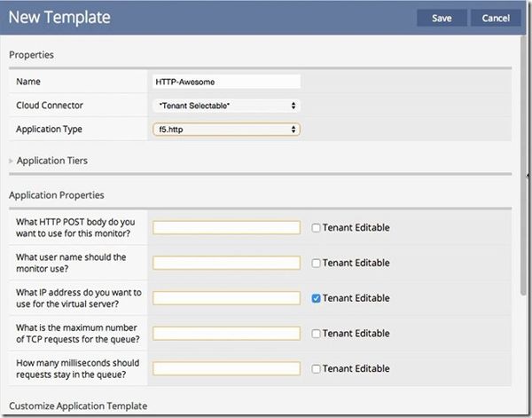Viewport: 532px width, 418px height.
Task: Expand the Application Tiers section
Action: pyautogui.click(x=51, y=161)
